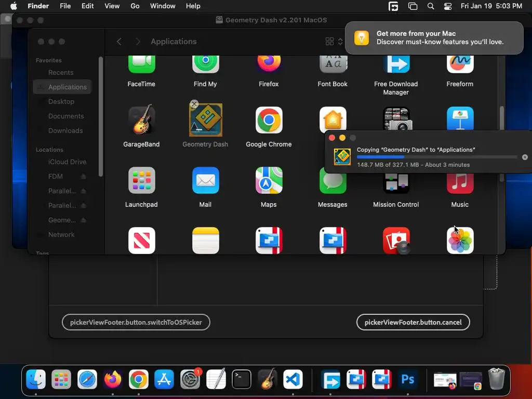The image size is (532, 399).
Task: Open the Photos app icon
Action: pos(460,241)
